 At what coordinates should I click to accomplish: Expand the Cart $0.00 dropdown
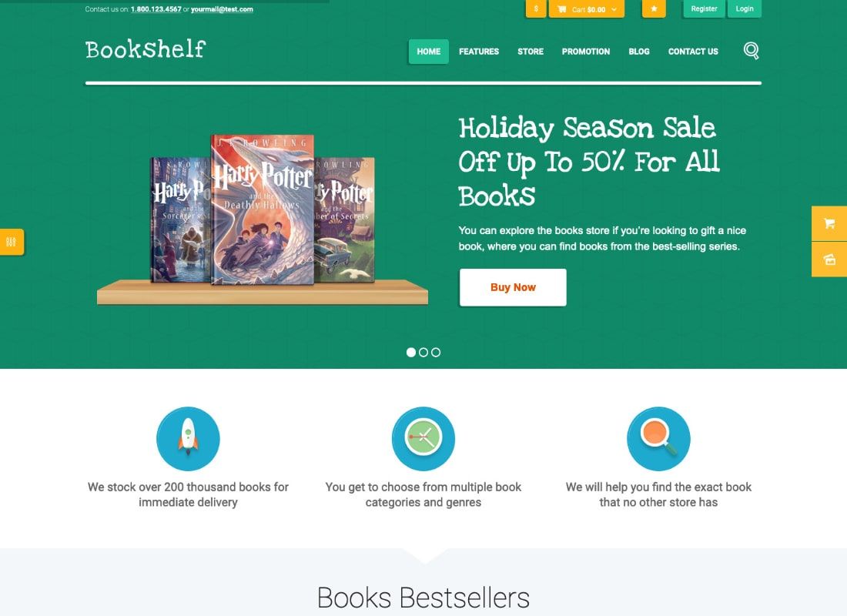587,8
